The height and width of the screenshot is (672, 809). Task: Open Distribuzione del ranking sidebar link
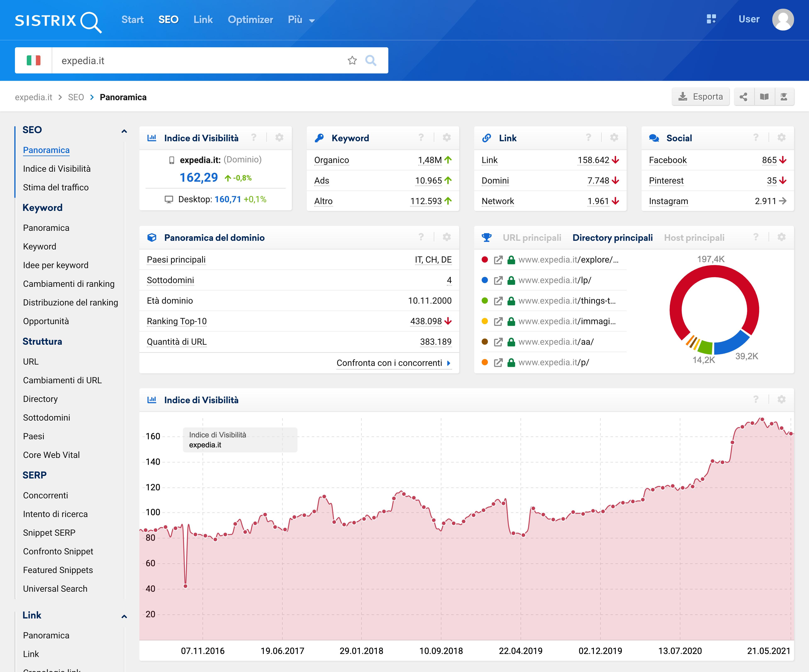pyautogui.click(x=71, y=302)
